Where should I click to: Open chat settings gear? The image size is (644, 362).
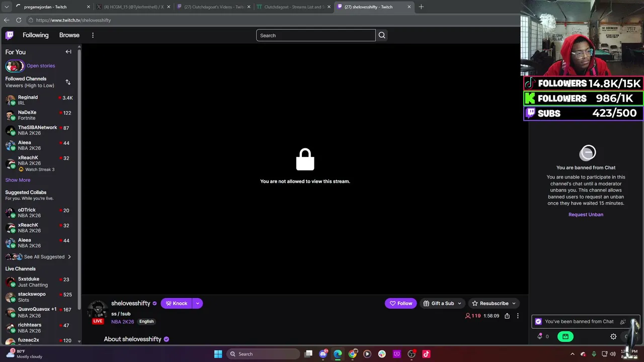[613, 336]
